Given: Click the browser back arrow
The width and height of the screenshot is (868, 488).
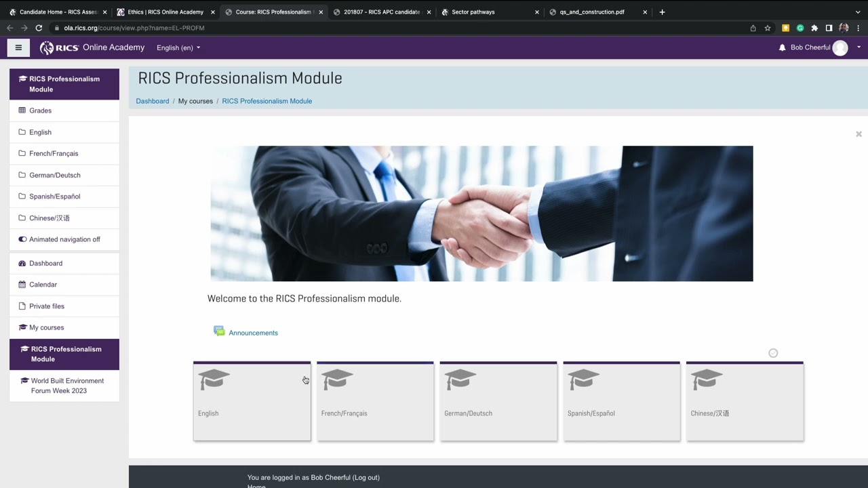Looking at the screenshot, I should pyautogui.click(x=9, y=28).
